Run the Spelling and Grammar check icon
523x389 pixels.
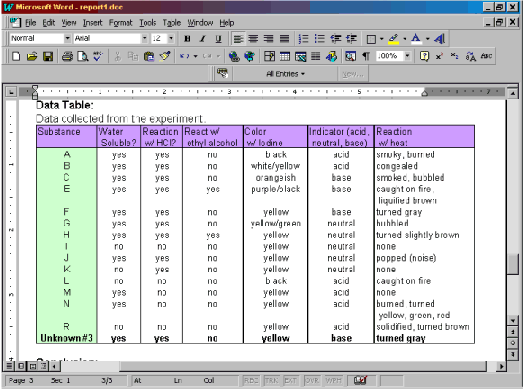98,56
